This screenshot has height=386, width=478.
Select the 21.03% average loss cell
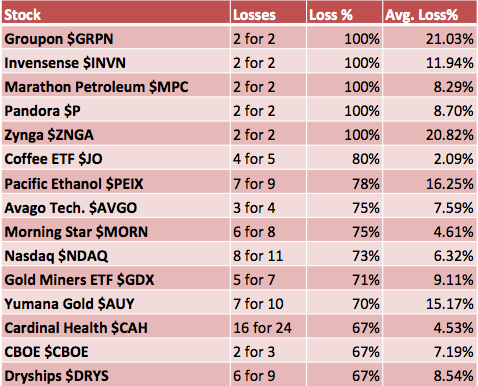point(430,38)
